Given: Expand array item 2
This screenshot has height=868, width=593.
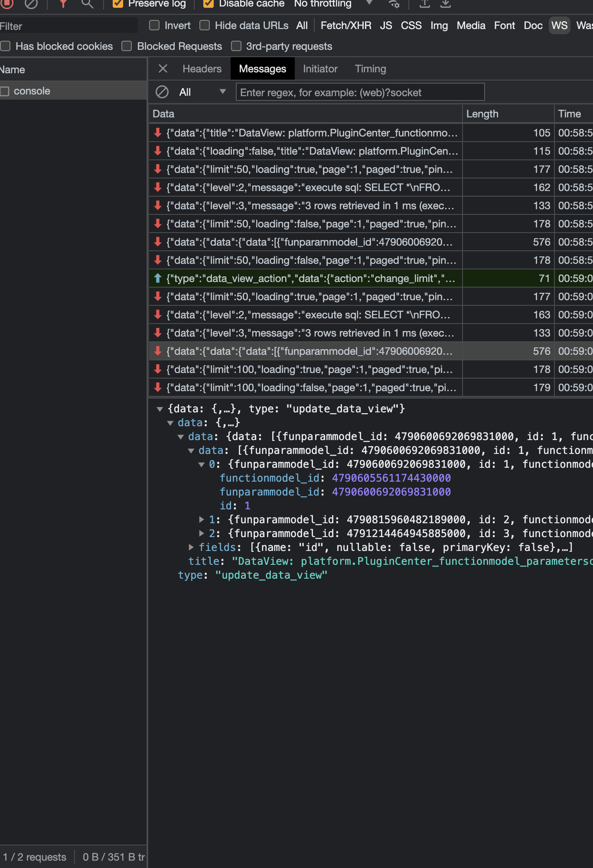Looking at the screenshot, I should (202, 533).
